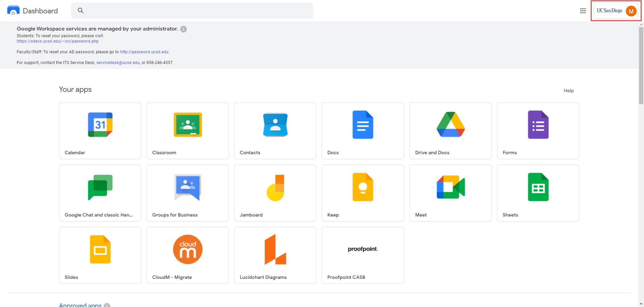The image size is (644, 307).
Task: Click the Drive and Docs label
Action: coord(432,152)
